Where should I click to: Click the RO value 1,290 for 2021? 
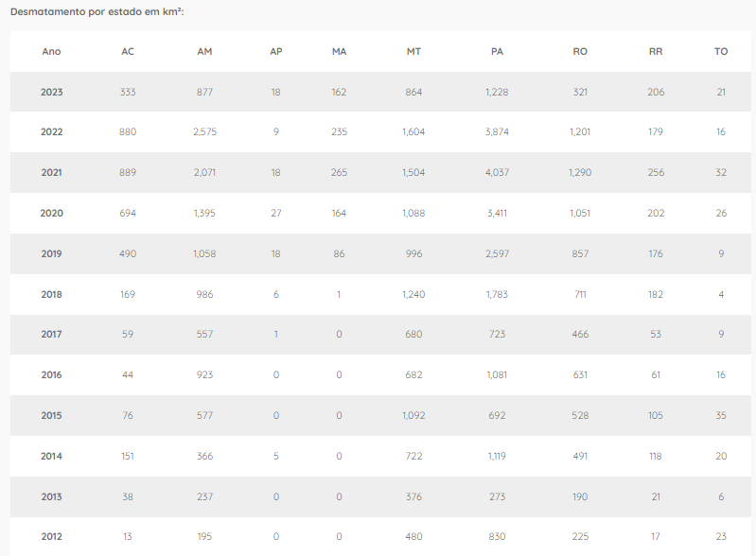pyautogui.click(x=580, y=173)
